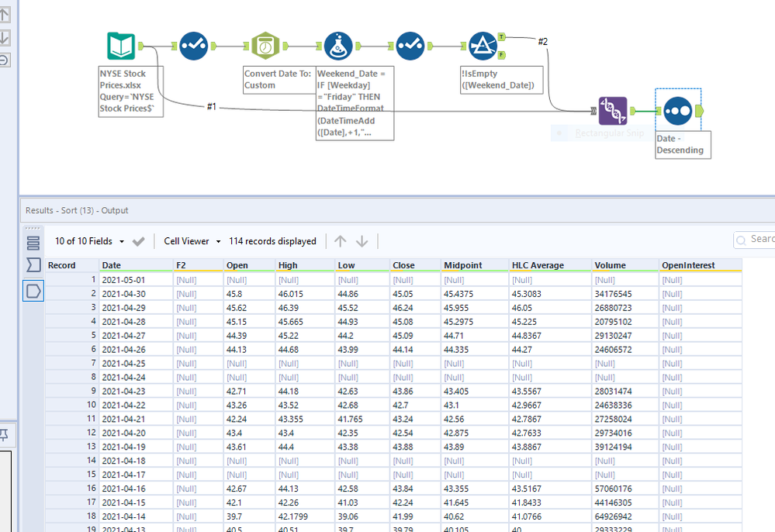The width and height of the screenshot is (775, 532).
Task: Select Low cell 42.68
Action: click(363, 405)
